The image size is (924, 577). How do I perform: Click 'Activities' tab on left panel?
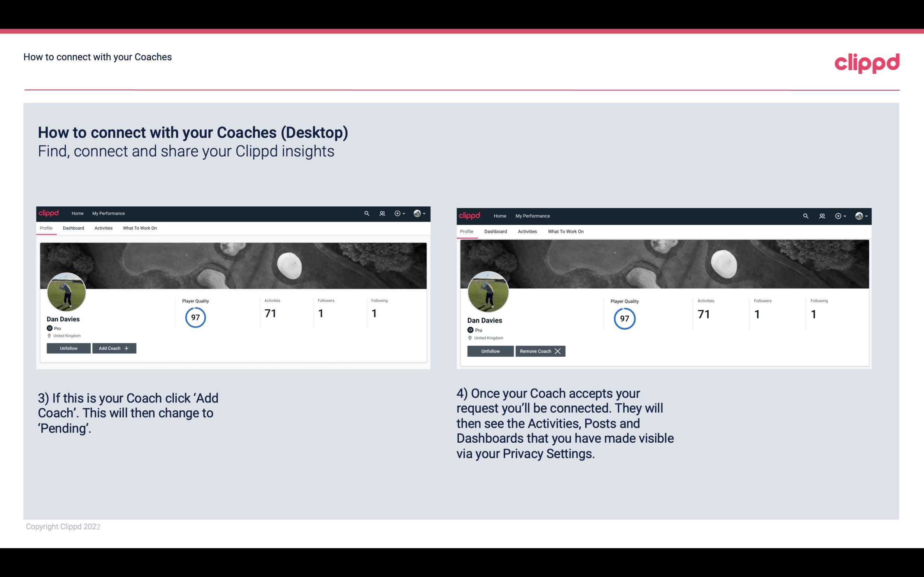tap(103, 228)
